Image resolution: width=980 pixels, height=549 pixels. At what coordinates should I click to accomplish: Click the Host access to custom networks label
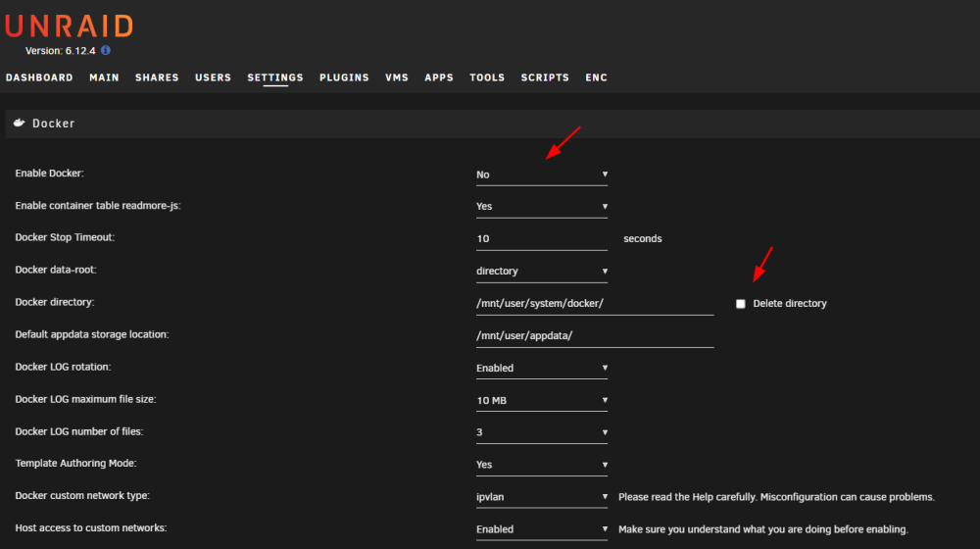(x=91, y=528)
